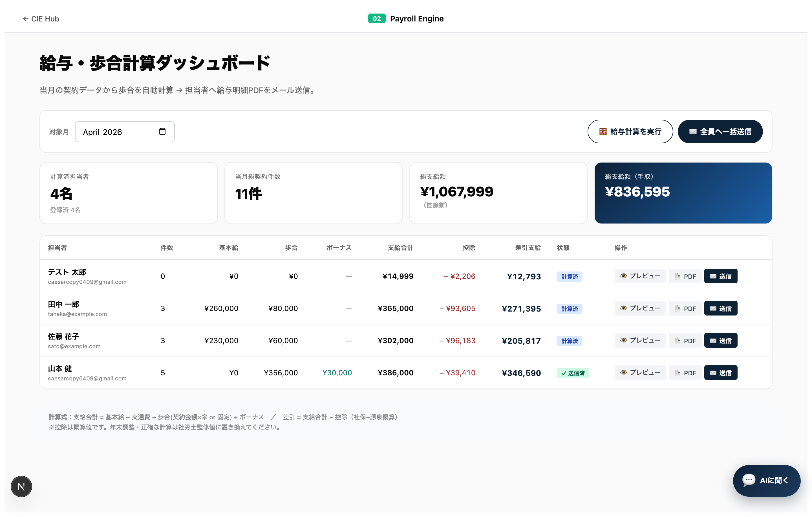Preview payslip for テスト 太郎
Screen dimensions: 812x517
[640, 276]
